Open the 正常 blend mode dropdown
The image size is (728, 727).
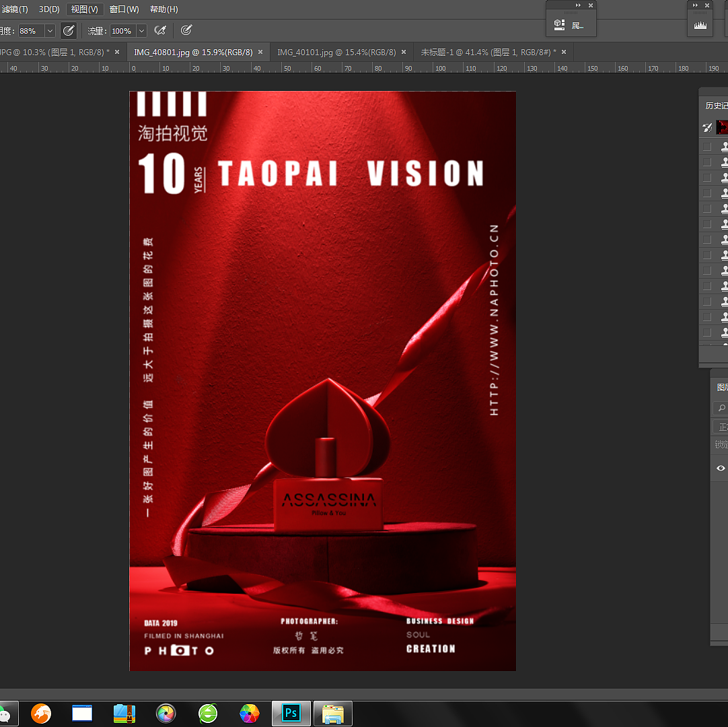721,427
